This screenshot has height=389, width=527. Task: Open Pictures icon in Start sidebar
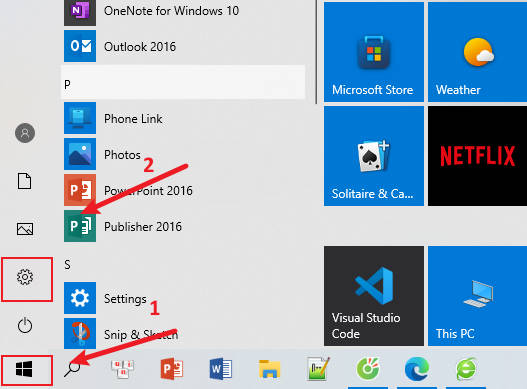(x=25, y=229)
